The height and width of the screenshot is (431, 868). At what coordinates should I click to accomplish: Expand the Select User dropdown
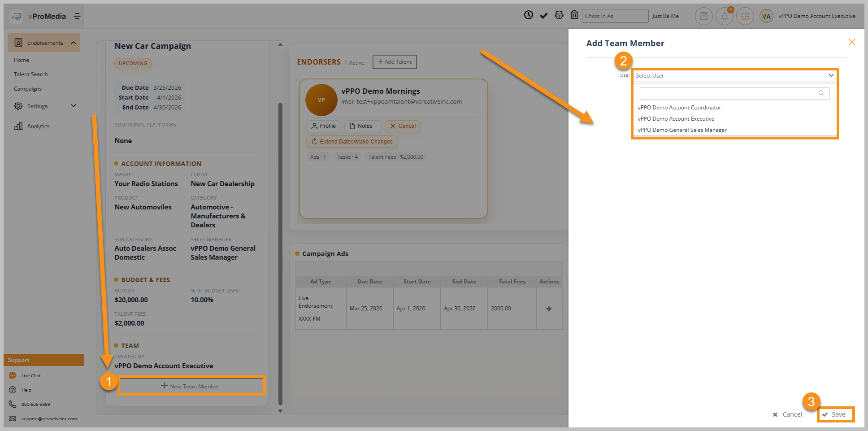(x=734, y=75)
